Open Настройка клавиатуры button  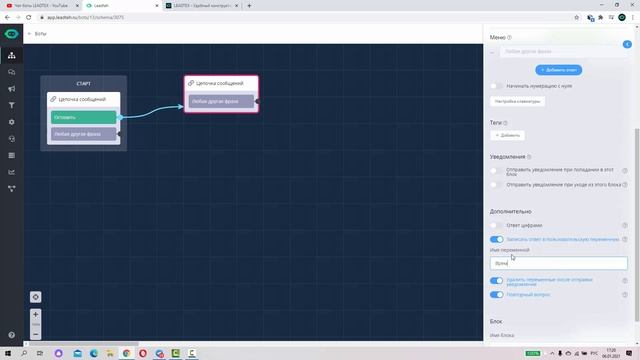[x=517, y=101]
